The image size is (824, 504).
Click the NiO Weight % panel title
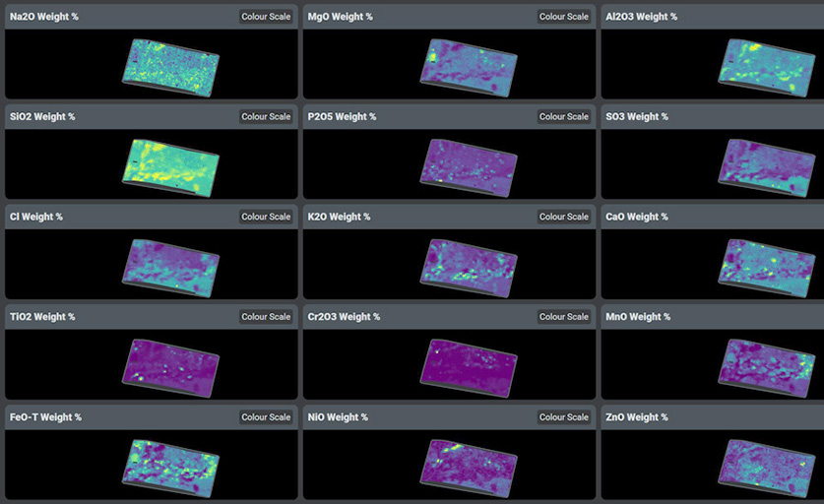[x=338, y=416]
